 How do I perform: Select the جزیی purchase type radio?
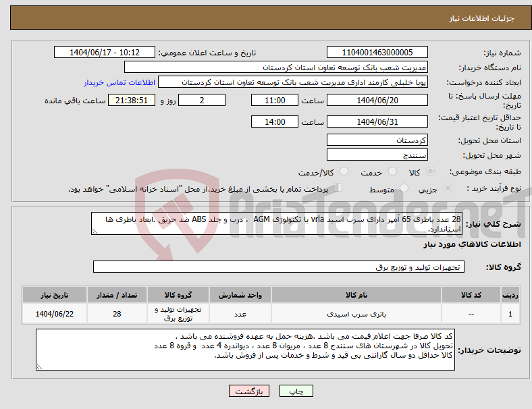click(x=448, y=188)
